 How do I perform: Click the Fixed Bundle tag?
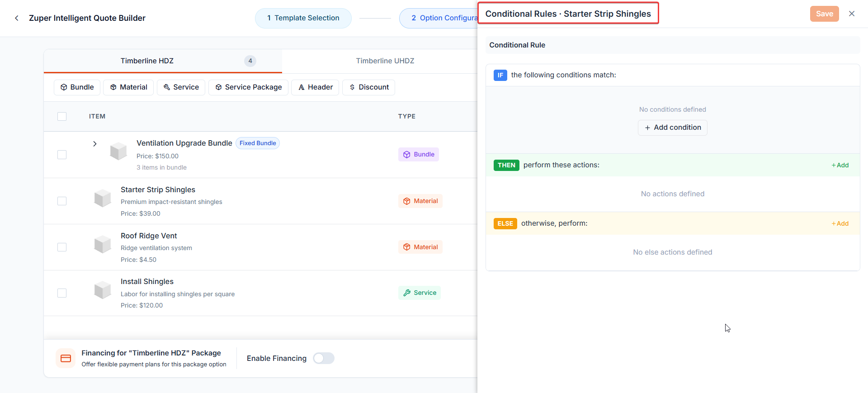pos(258,143)
